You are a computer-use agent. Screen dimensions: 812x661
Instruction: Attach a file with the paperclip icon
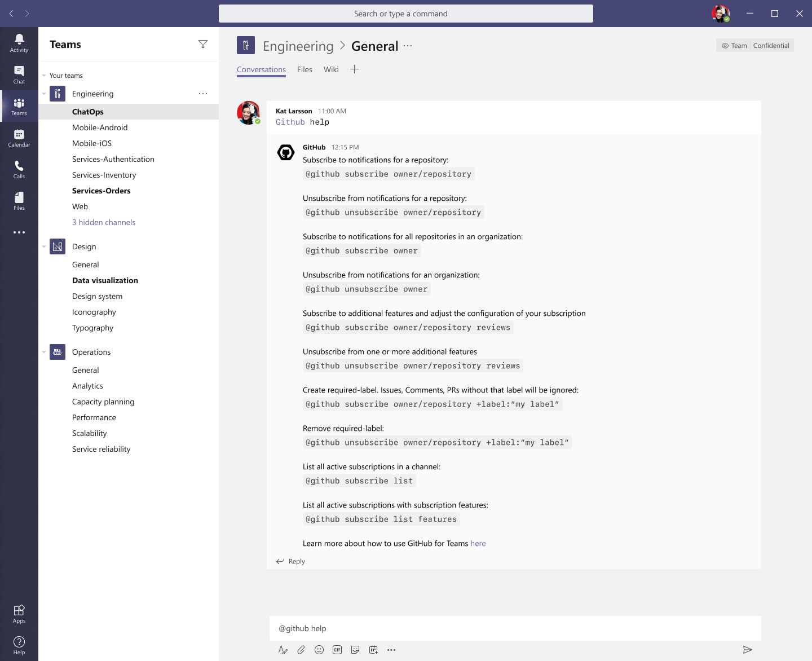point(301,650)
